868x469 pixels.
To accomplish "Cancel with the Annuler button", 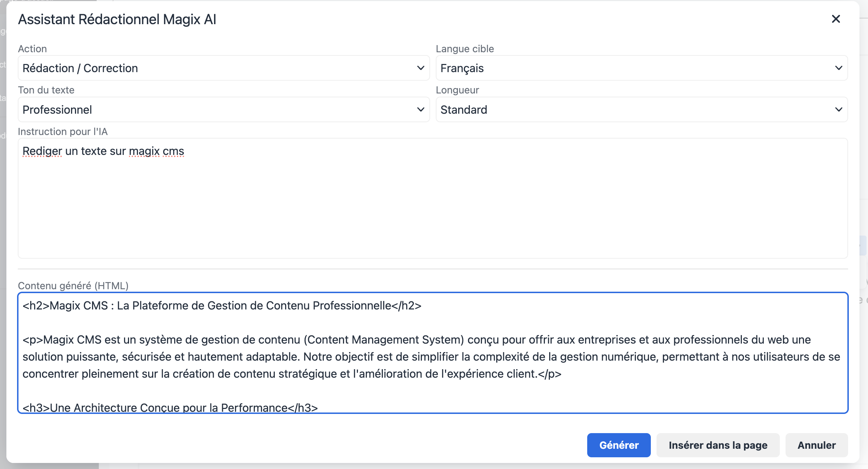I will [816, 445].
